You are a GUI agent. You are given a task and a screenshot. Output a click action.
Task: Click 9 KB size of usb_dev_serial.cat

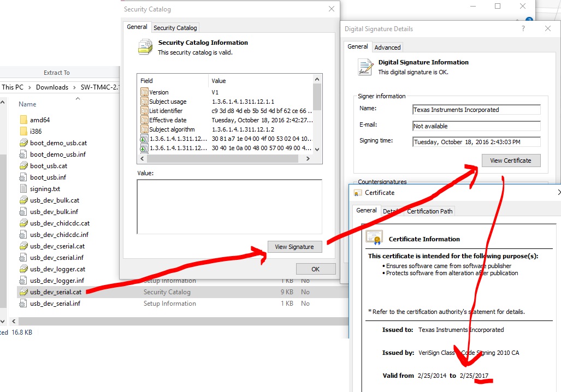(x=287, y=292)
